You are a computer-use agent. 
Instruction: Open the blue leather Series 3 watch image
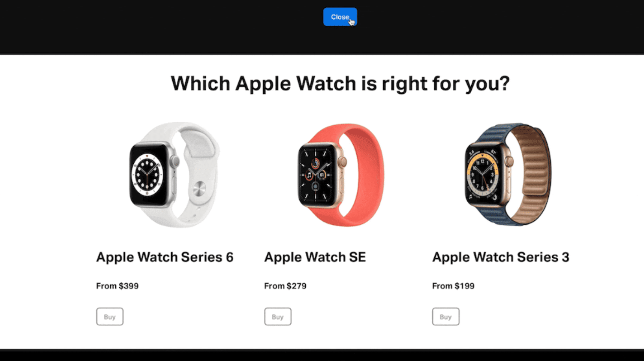[x=508, y=174]
